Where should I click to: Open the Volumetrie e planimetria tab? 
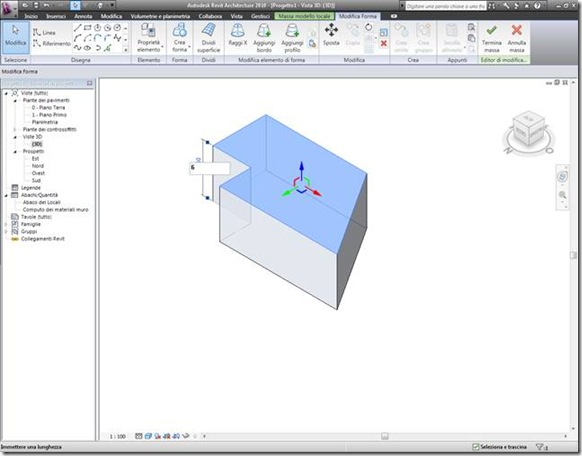click(160, 16)
